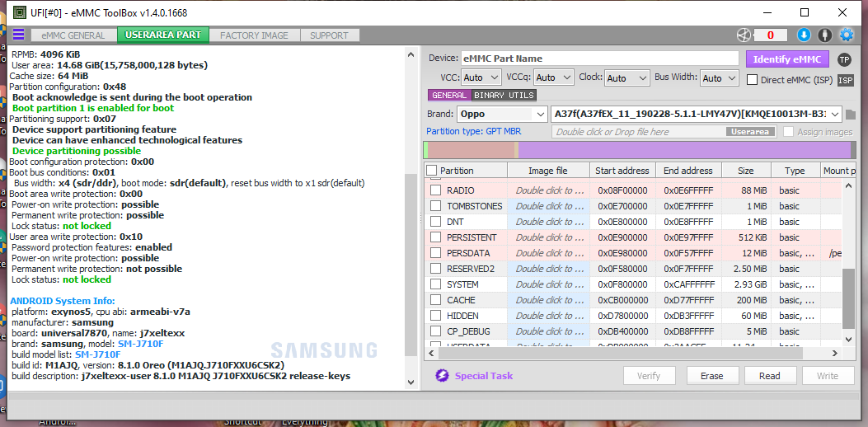
Task: Open the A37f model firmware dropdown
Action: pos(697,115)
